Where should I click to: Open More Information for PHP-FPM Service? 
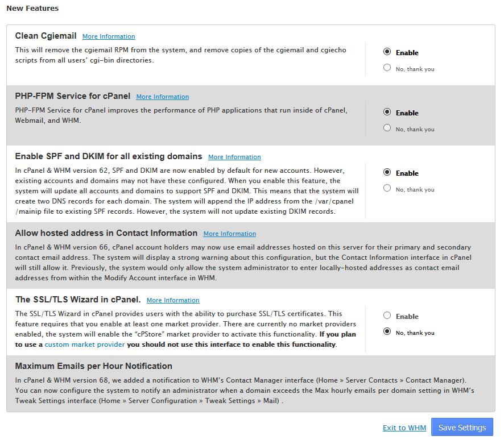(163, 97)
